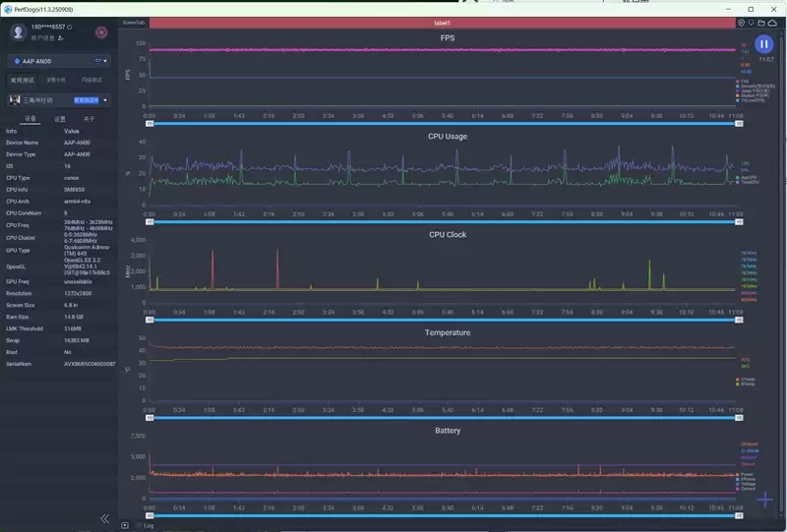Switch to the 设置 tab
The image size is (787, 532).
pos(59,118)
